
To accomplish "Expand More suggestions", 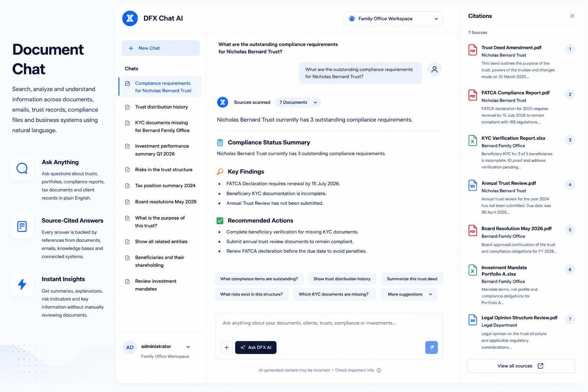I will (409, 294).
